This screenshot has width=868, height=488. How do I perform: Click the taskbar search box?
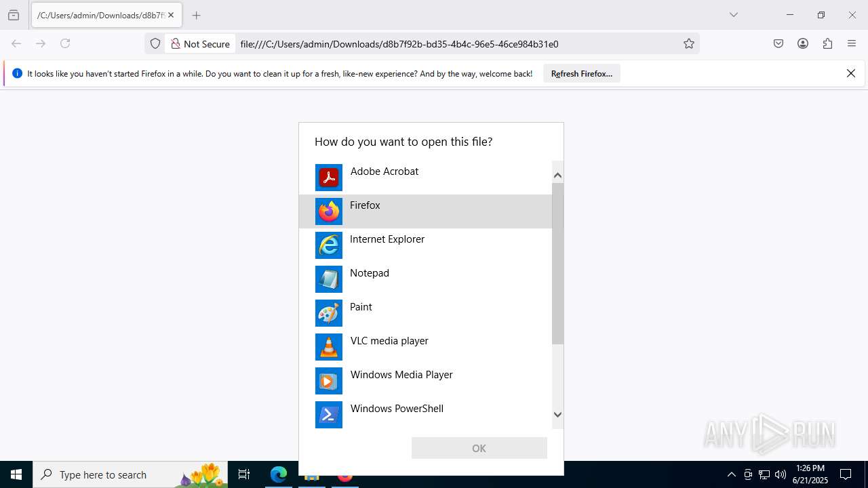point(130,474)
